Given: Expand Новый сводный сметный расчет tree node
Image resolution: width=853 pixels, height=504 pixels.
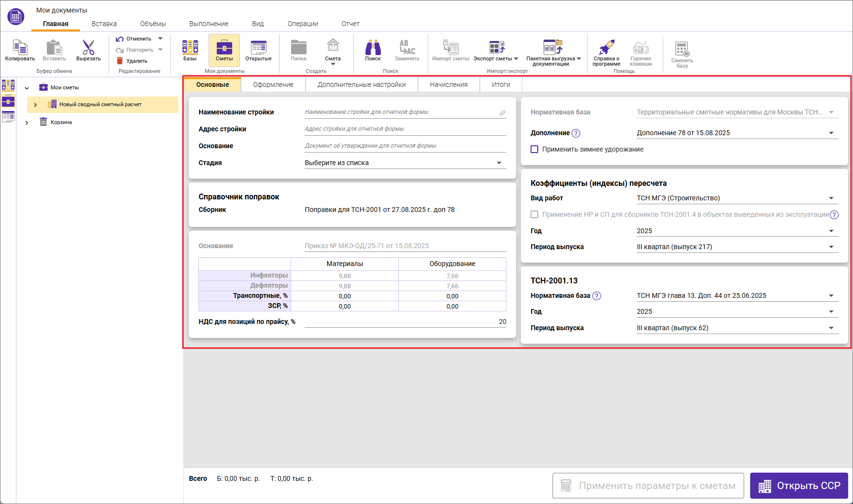Looking at the screenshot, I should pos(35,105).
